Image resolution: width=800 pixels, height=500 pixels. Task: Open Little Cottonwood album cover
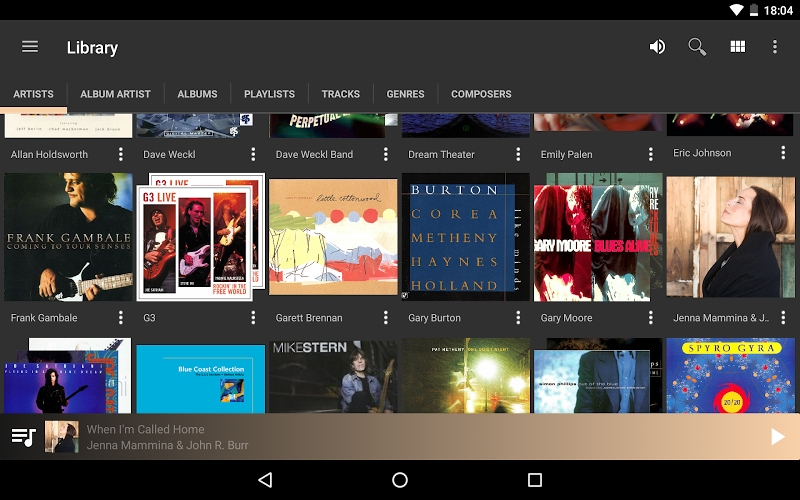[x=333, y=237]
